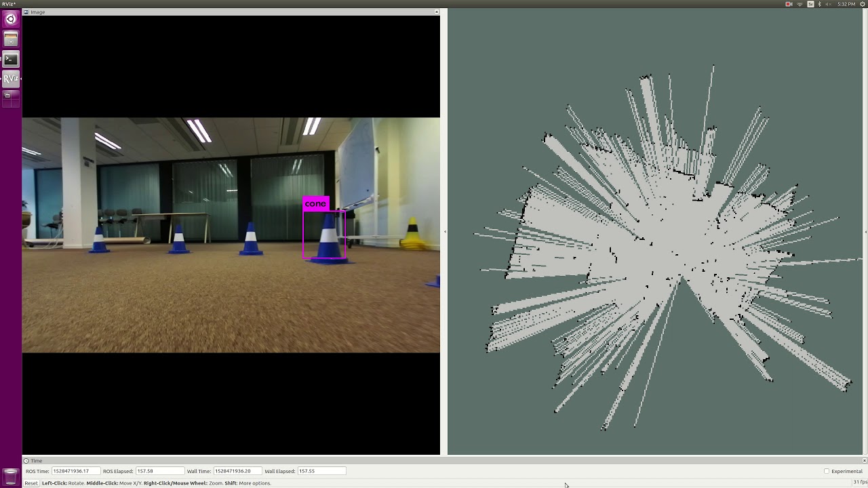Click the ROS Elapsed field
The image size is (868, 488).
click(159, 471)
